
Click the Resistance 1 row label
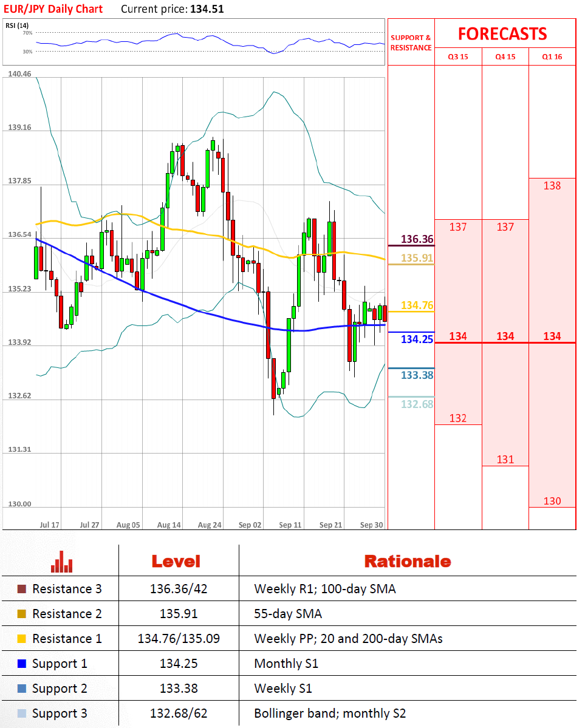click(67, 638)
